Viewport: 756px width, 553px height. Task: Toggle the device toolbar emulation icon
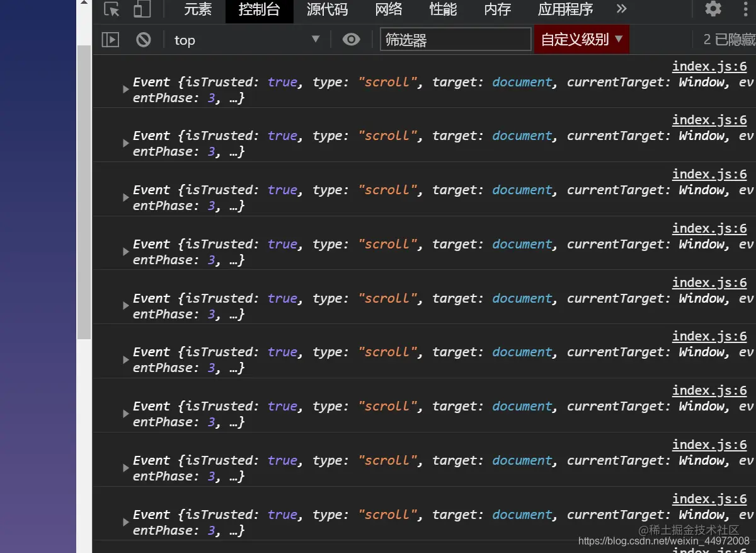(x=142, y=9)
